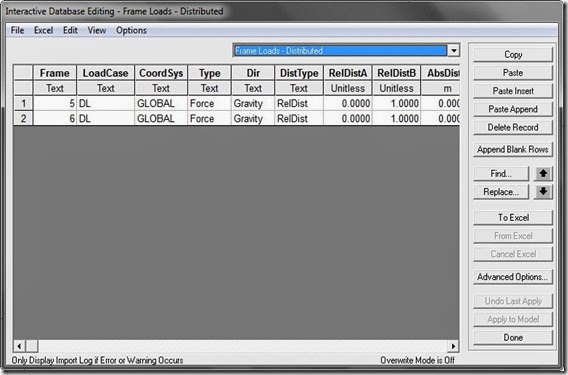Click the Apply to Model button
Viewport: 568px width, 375px height.
click(513, 319)
